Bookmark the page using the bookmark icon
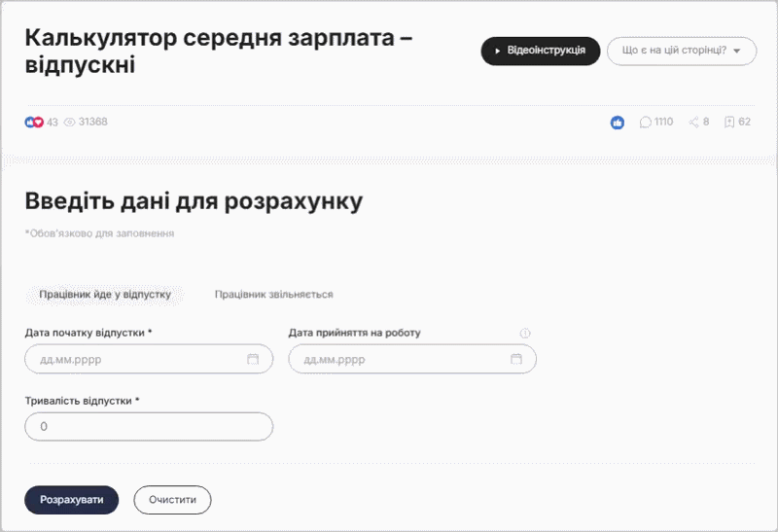The width and height of the screenshot is (778, 532). pos(729,123)
